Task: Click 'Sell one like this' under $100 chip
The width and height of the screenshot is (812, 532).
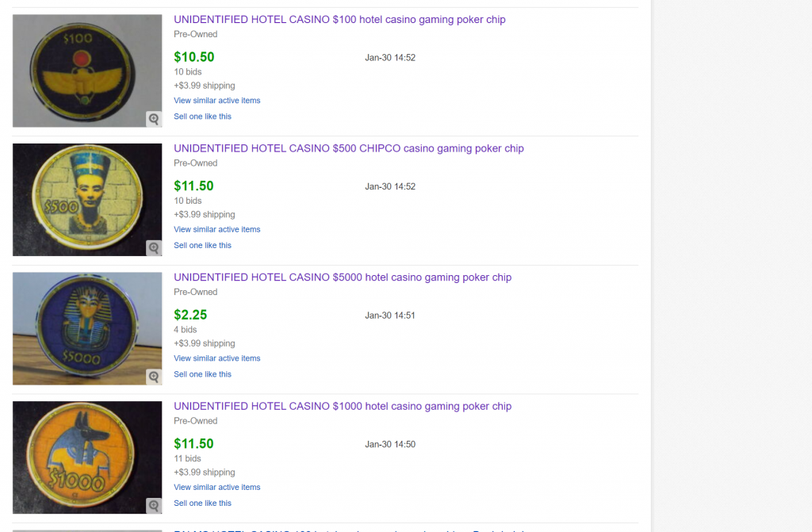Action: coord(203,117)
